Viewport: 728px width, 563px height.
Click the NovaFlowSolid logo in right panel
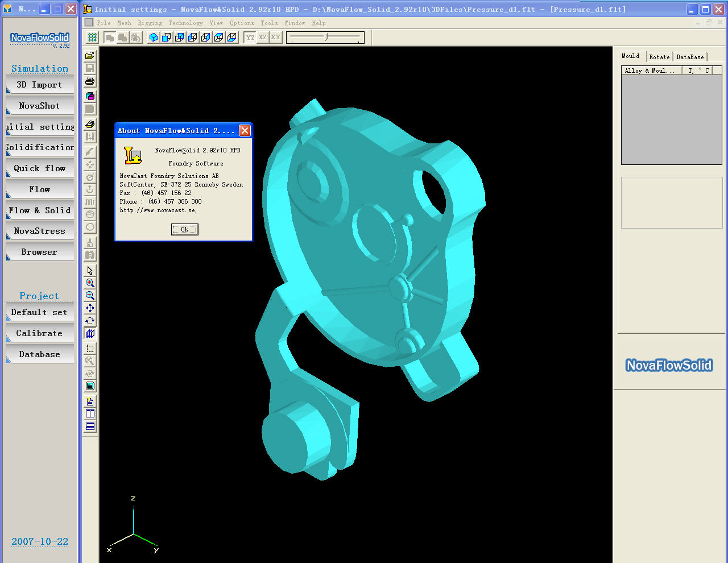669,365
